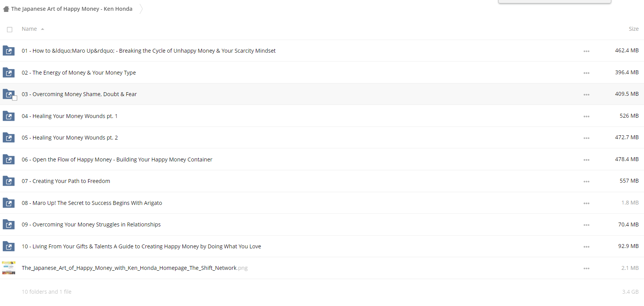Image resolution: width=644 pixels, height=306 pixels.
Task: Open actions menu for 01 How to Maro Up
Action: coord(586,51)
